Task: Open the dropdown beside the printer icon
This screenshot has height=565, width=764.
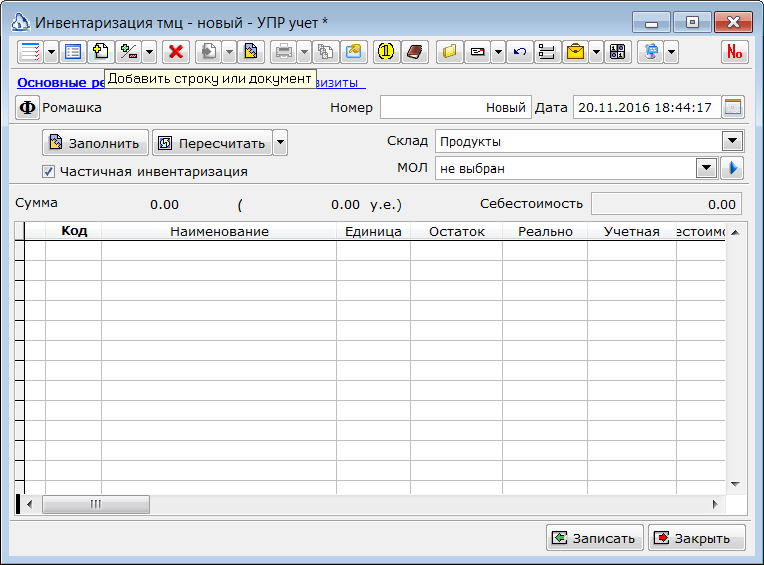Action: pos(305,52)
